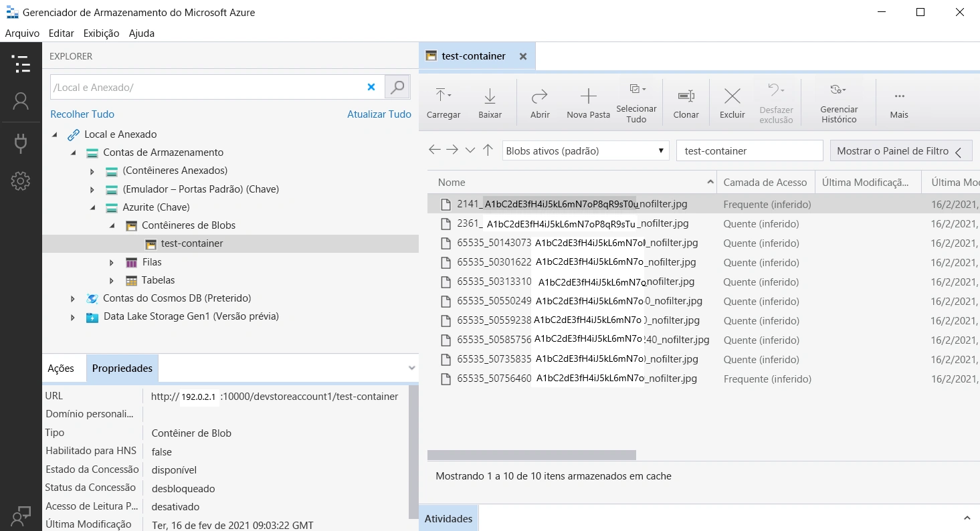The height and width of the screenshot is (531, 980).
Task: Go back with left navigation arrow
Action: (x=435, y=150)
